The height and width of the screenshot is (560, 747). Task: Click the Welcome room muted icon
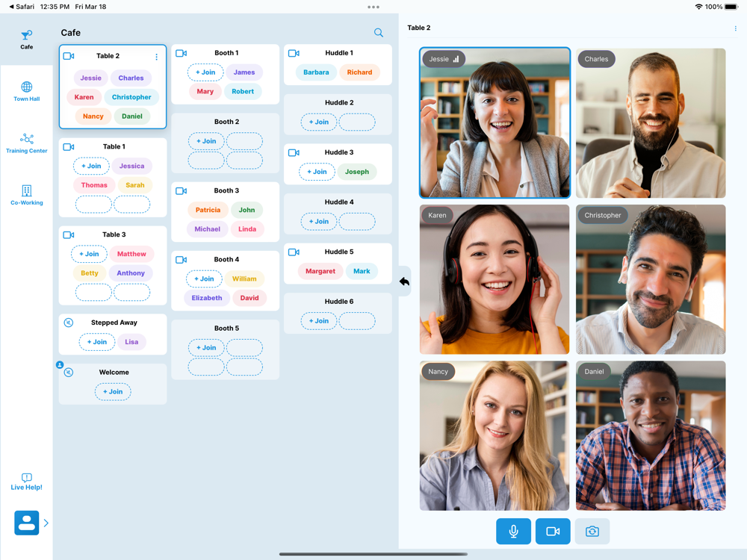69,373
